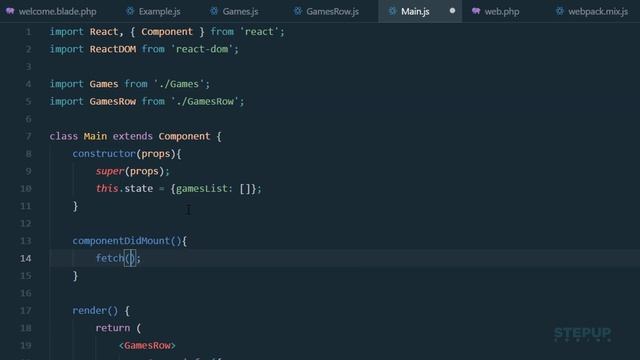Viewport: 640px width, 360px height.
Task: Place cursor inside fetch() parentheses
Action: [x=130, y=258]
